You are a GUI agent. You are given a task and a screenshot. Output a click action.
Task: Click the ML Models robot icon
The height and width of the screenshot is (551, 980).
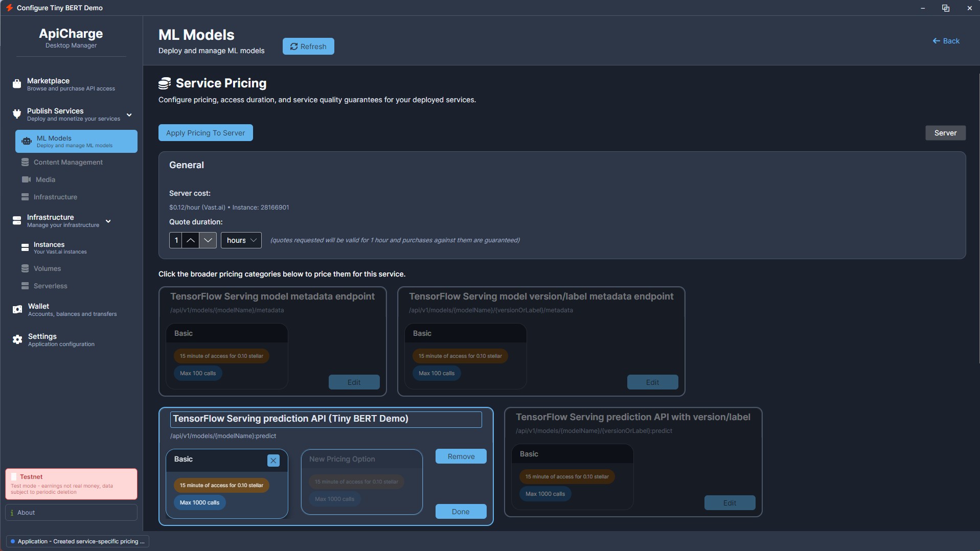[27, 141]
